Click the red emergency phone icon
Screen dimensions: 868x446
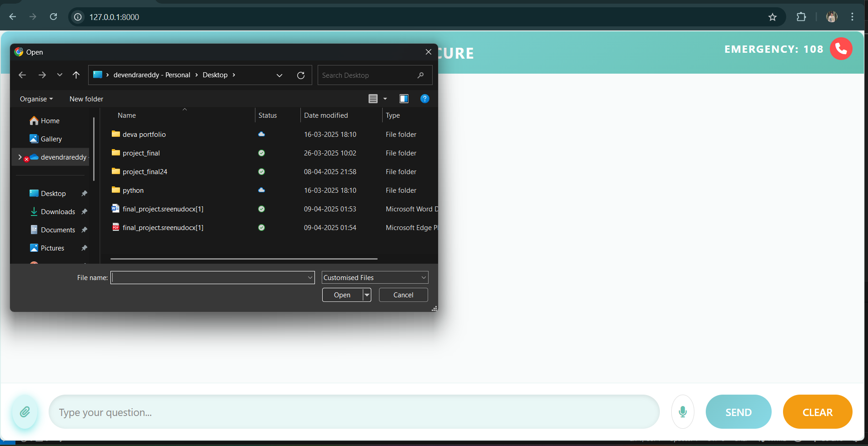point(841,49)
